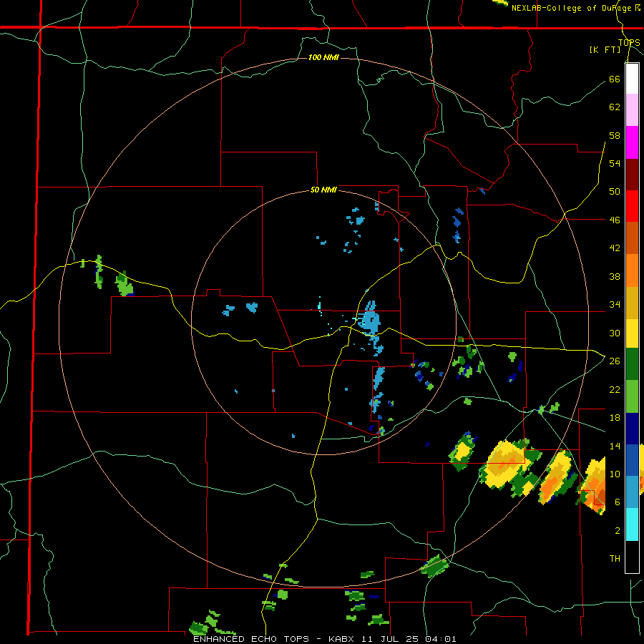
Task: Click the navy 18 K FT legend swatch
Action: 632,429
